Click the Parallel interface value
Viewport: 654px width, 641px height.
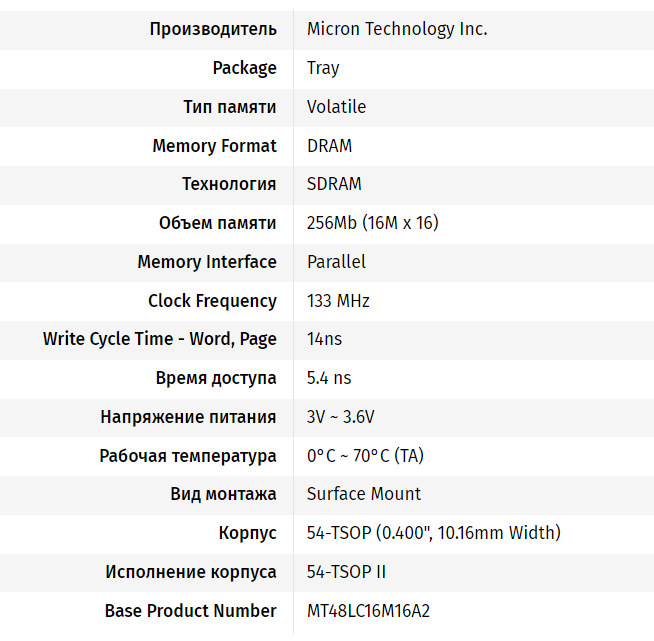(x=336, y=262)
